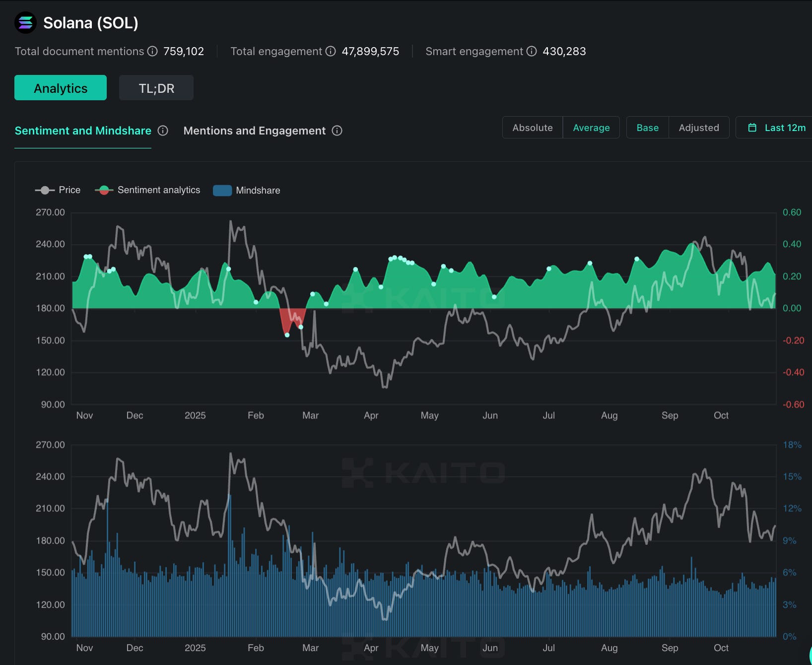Choose the Adjusted sentiment option
This screenshot has width=812, height=665.
tap(699, 128)
